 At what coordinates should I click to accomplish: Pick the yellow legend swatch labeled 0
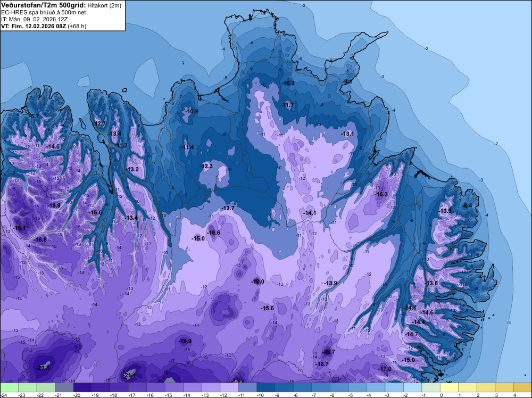[x=449, y=387]
